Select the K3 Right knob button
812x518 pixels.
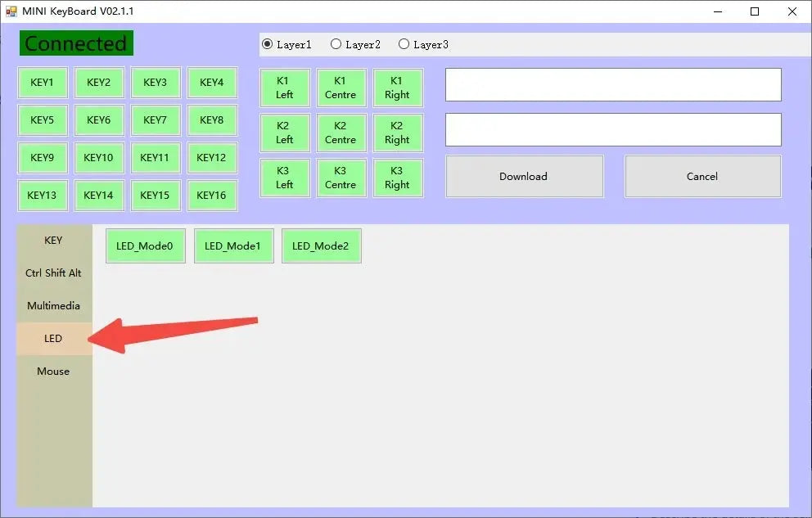click(398, 178)
